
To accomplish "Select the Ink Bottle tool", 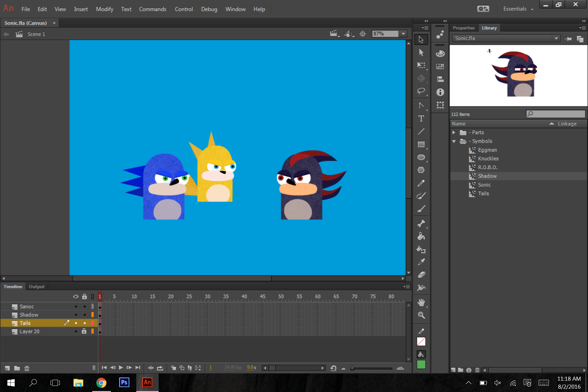I will (421, 249).
